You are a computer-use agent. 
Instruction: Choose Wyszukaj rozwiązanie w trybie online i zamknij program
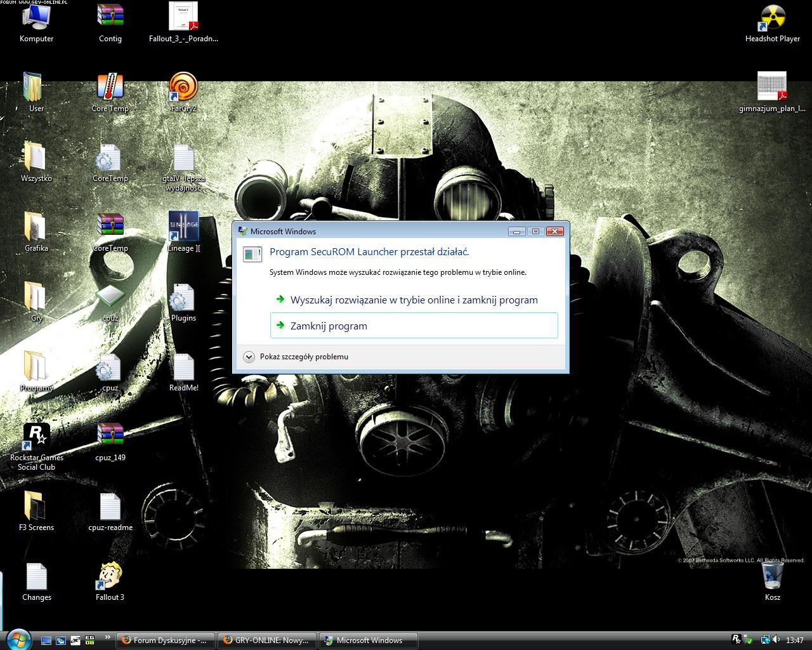tap(414, 300)
